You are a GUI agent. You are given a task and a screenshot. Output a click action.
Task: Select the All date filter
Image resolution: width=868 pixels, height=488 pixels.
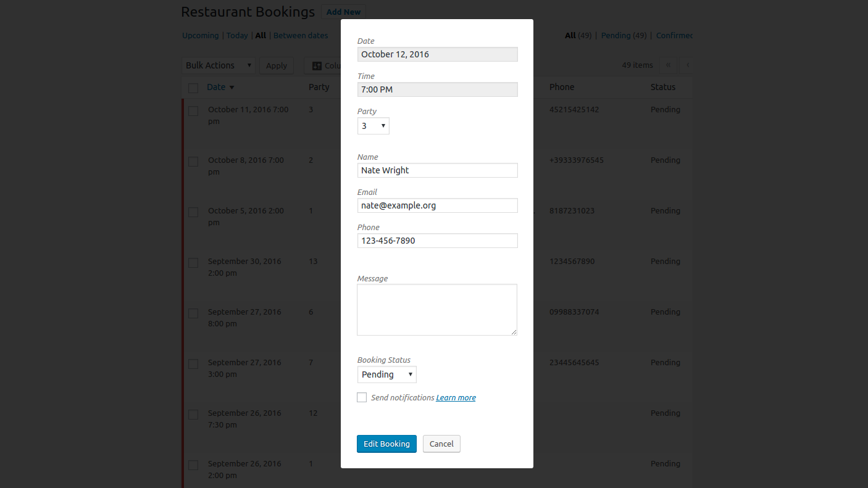261,35
